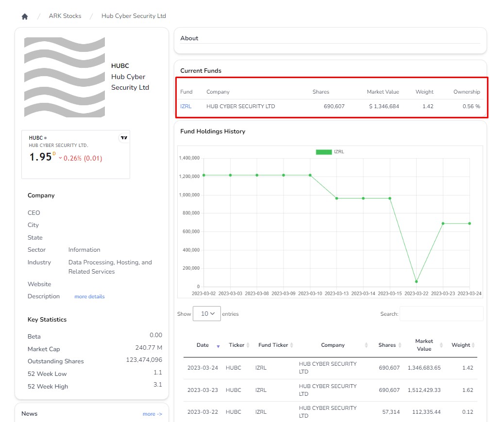Click inside the table Search field

click(x=441, y=314)
